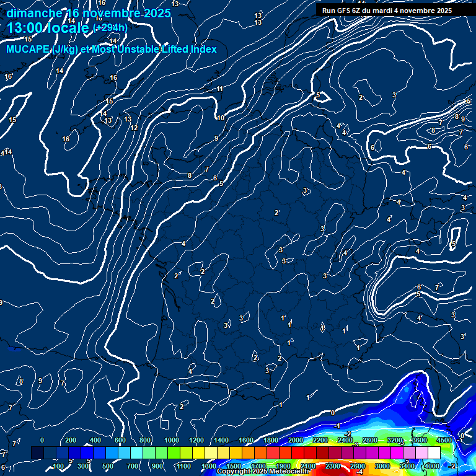Click the '(+294h)' forecast offset text
Screen dimensions: 476x476
[x=110, y=28]
